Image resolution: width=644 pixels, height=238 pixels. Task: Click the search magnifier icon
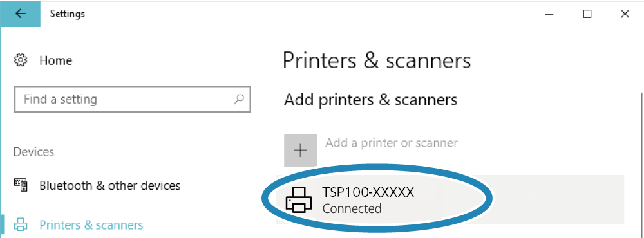[239, 99]
